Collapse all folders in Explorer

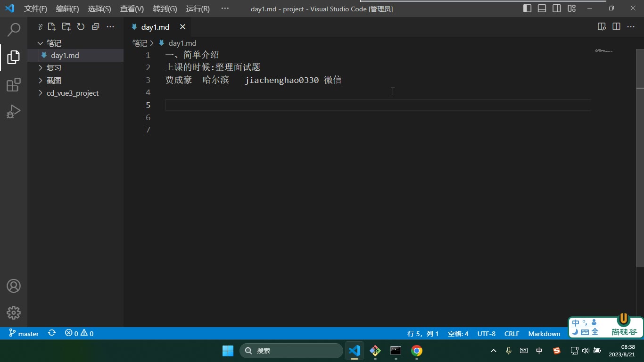(x=96, y=27)
